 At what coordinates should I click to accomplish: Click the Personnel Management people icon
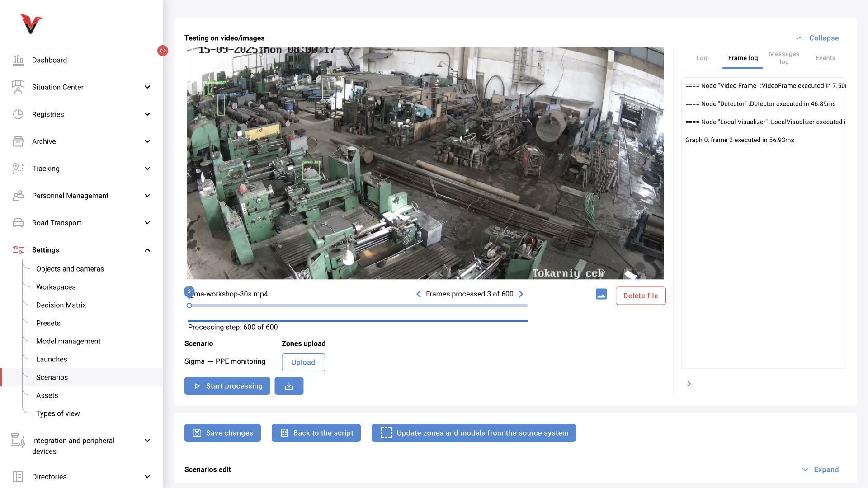pos(18,196)
